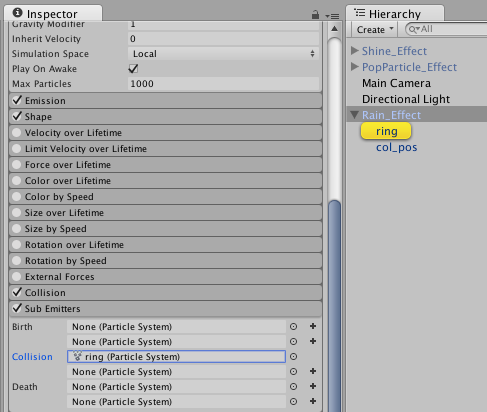Screen dimensions: 487x412
Task: Click the Max Particles value field
Action: coord(223,84)
